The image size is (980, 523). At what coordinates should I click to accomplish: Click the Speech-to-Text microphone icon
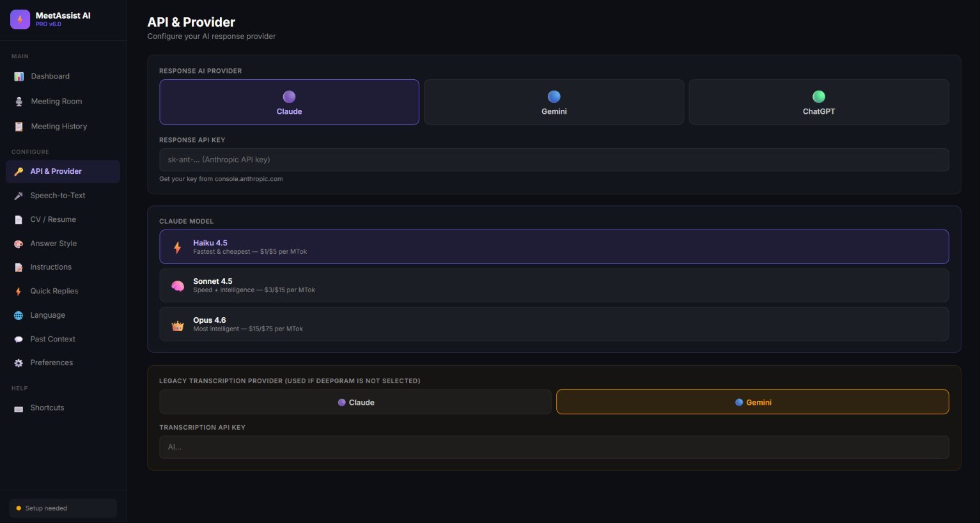19,196
